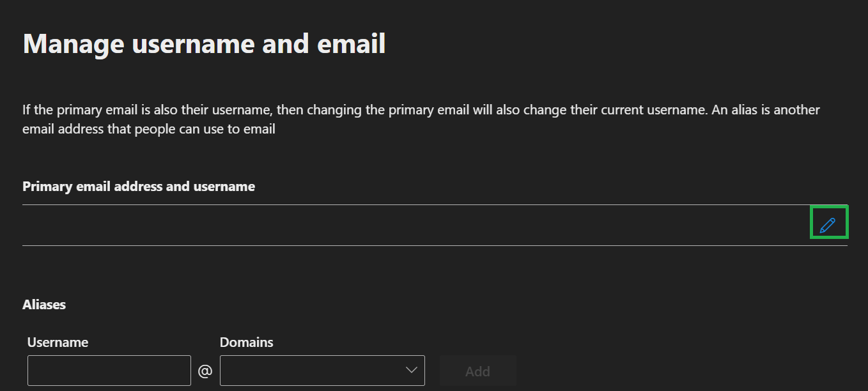The image size is (868, 391).
Task: Click into the alias Username text field
Action: click(109, 371)
